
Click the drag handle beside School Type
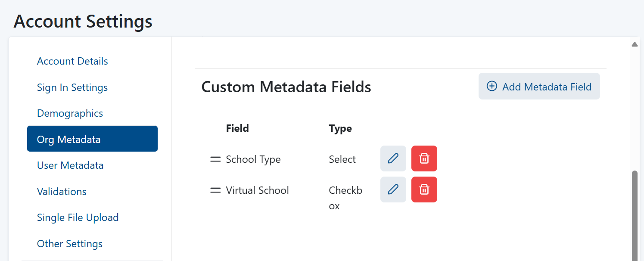(x=215, y=159)
